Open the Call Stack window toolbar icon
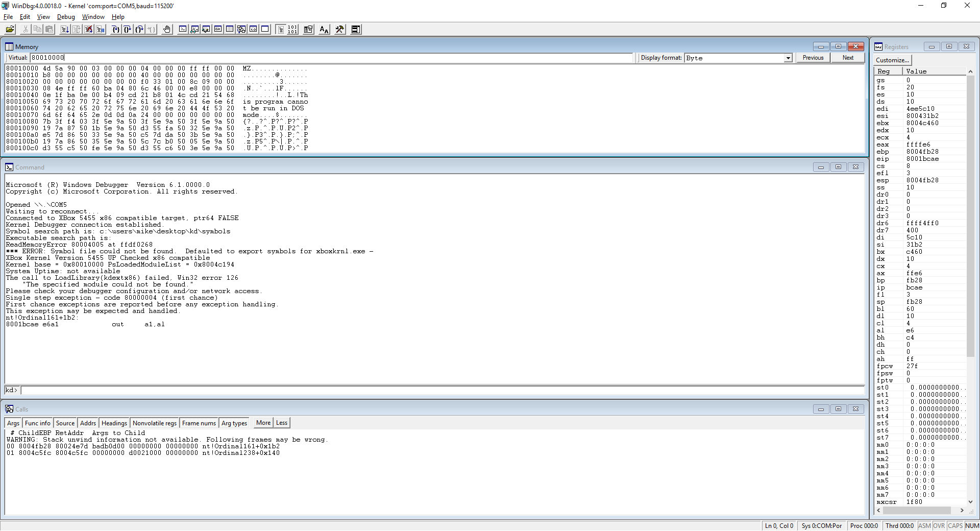This screenshot has height=531, width=980. (241, 29)
